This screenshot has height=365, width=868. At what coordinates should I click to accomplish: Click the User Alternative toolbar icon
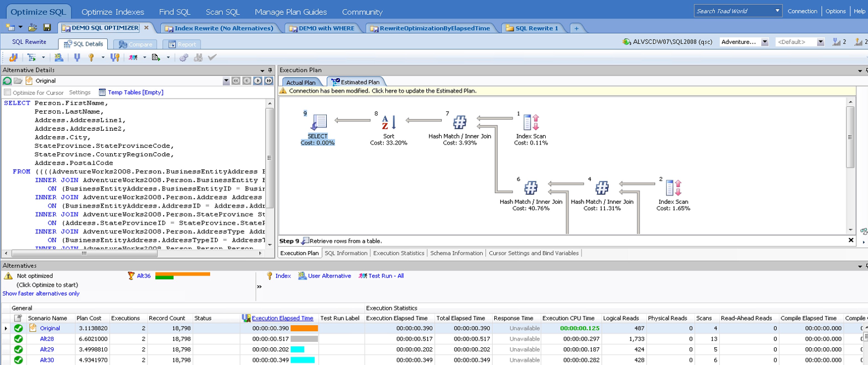click(59, 57)
